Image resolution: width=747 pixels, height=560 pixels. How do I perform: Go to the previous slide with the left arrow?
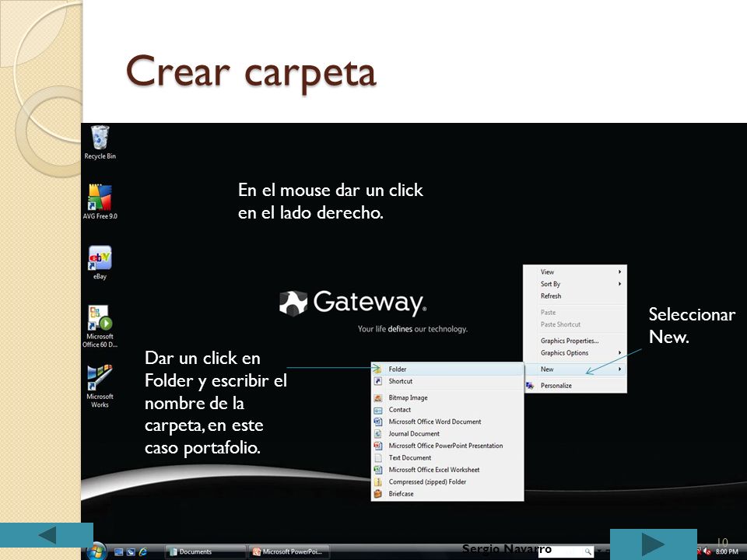[x=46, y=535]
